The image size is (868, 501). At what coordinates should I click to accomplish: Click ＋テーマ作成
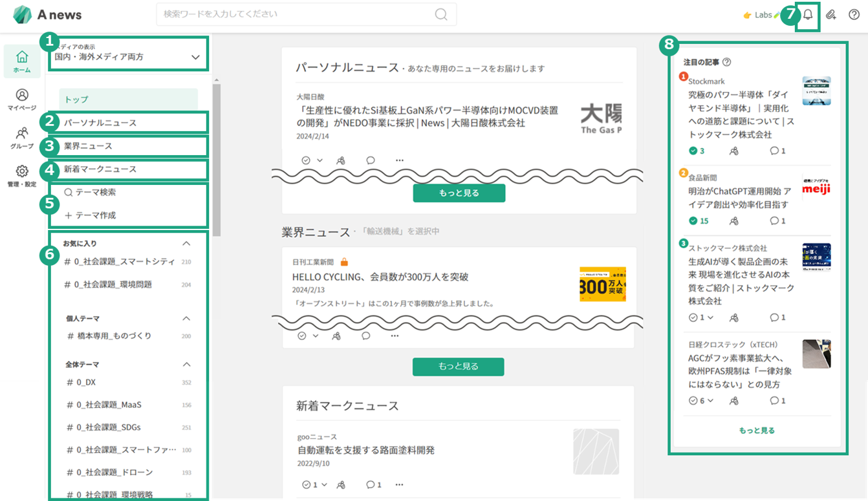(x=91, y=215)
